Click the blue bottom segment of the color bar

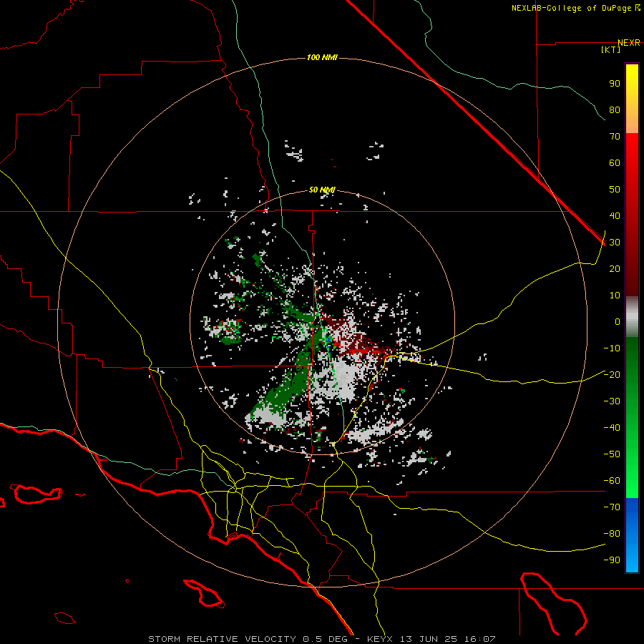632,535
